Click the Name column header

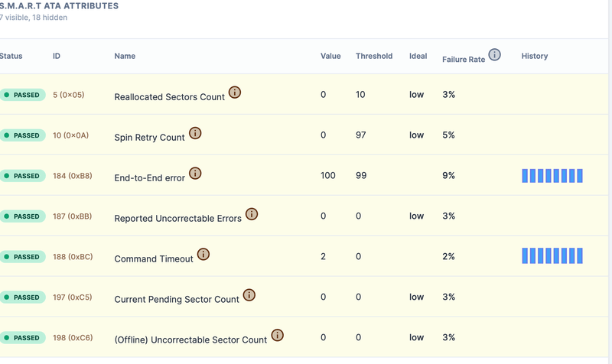125,56
